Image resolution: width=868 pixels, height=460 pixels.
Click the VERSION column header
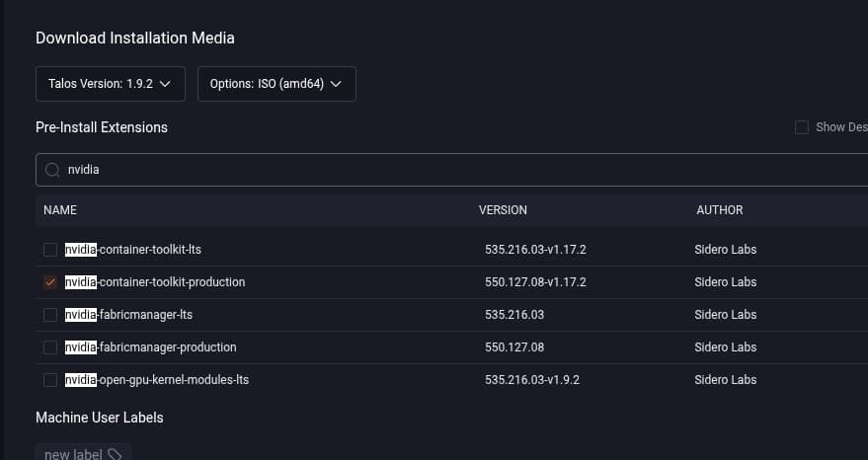[x=503, y=210]
